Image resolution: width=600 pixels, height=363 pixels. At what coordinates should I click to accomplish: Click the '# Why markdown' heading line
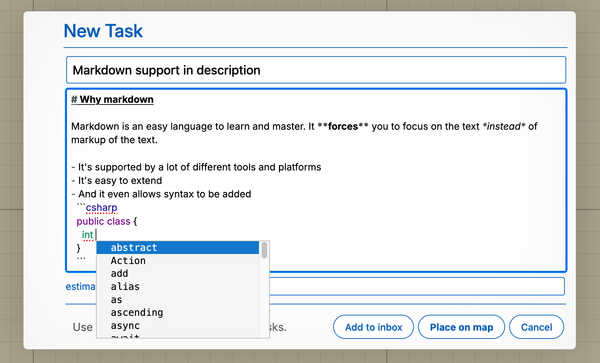[x=112, y=99]
